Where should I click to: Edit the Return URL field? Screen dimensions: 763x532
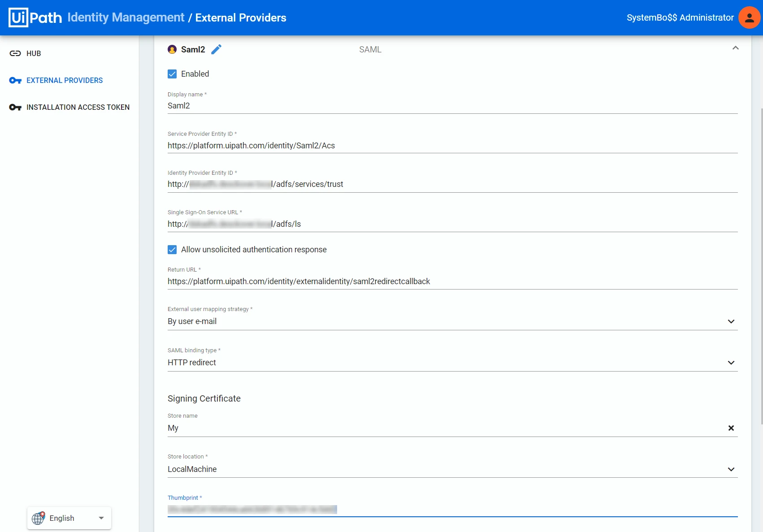click(x=453, y=281)
